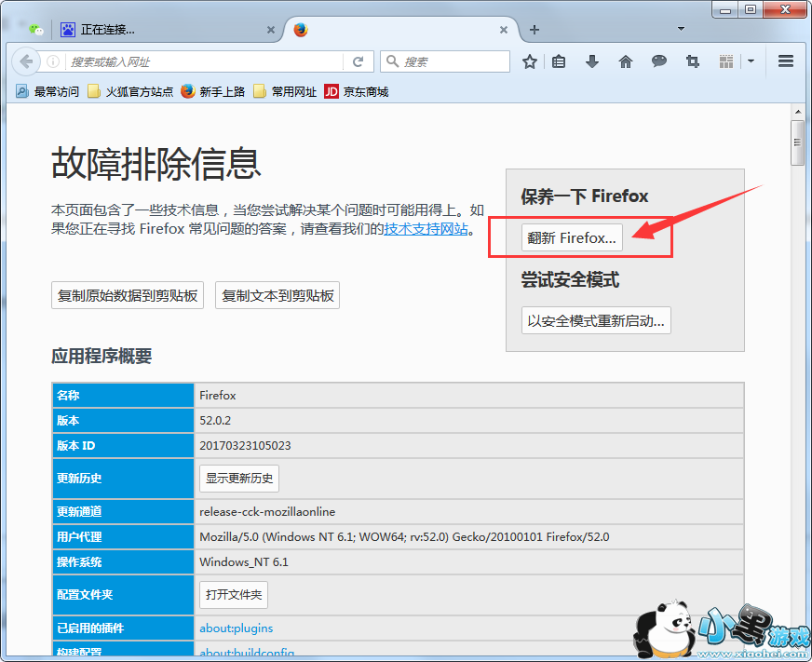Click 复制原始数据到剪贴板 button
The width and height of the screenshot is (812, 662).
tap(128, 295)
